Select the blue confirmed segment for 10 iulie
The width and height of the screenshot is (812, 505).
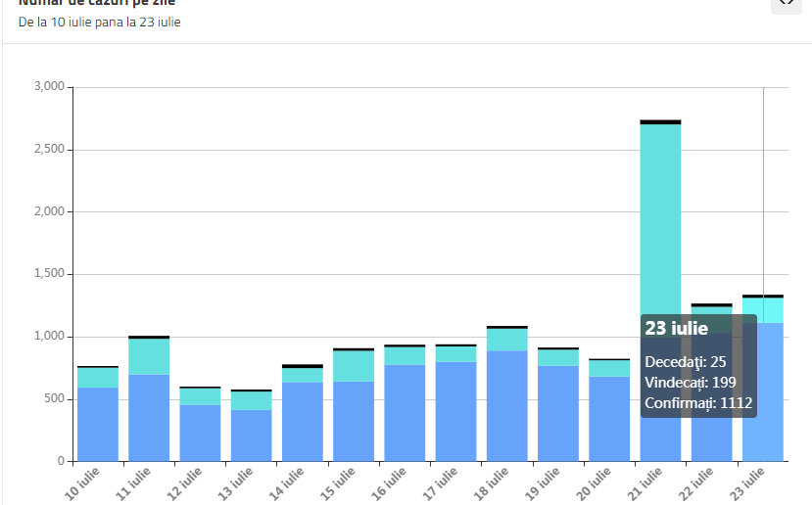98,424
